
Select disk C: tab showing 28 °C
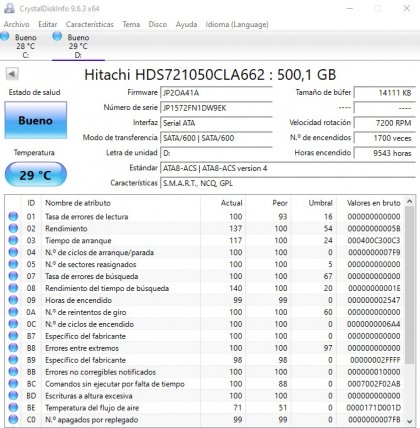point(25,46)
